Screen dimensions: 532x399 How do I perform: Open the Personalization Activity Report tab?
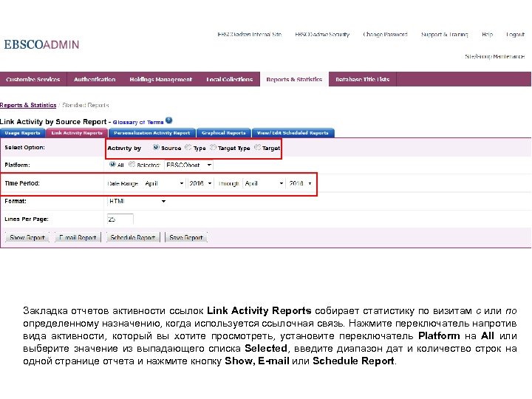[x=152, y=133]
